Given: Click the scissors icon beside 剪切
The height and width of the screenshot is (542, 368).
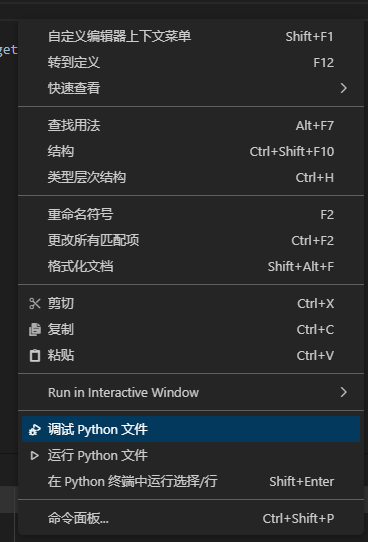Looking at the screenshot, I should (35, 303).
